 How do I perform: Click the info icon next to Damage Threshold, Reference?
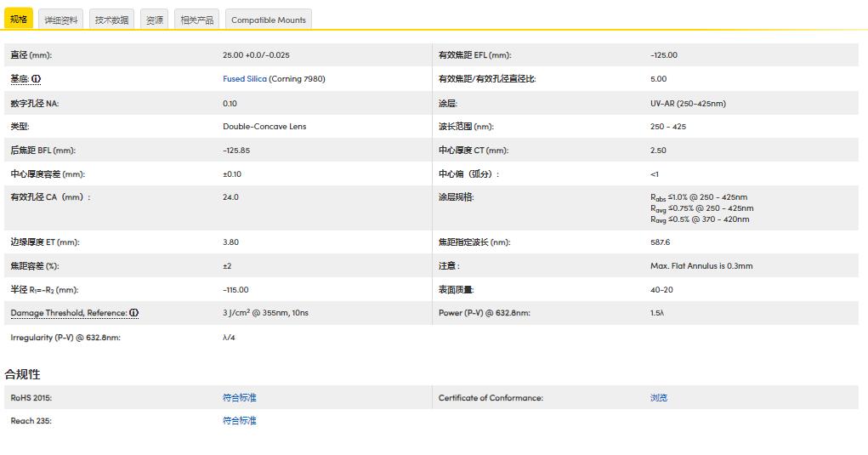click(133, 313)
